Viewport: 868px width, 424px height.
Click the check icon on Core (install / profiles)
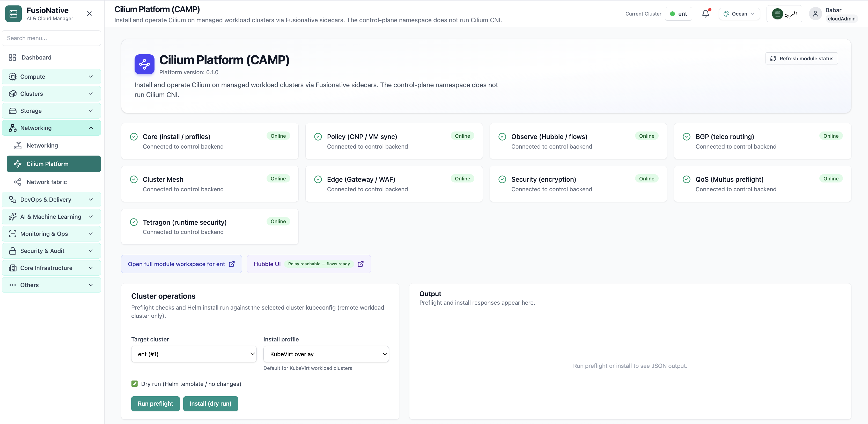pyautogui.click(x=134, y=136)
